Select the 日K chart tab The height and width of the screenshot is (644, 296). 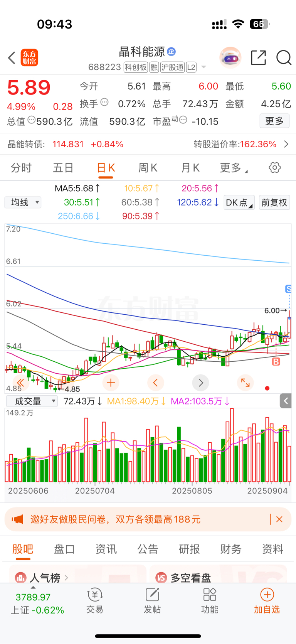point(106,168)
